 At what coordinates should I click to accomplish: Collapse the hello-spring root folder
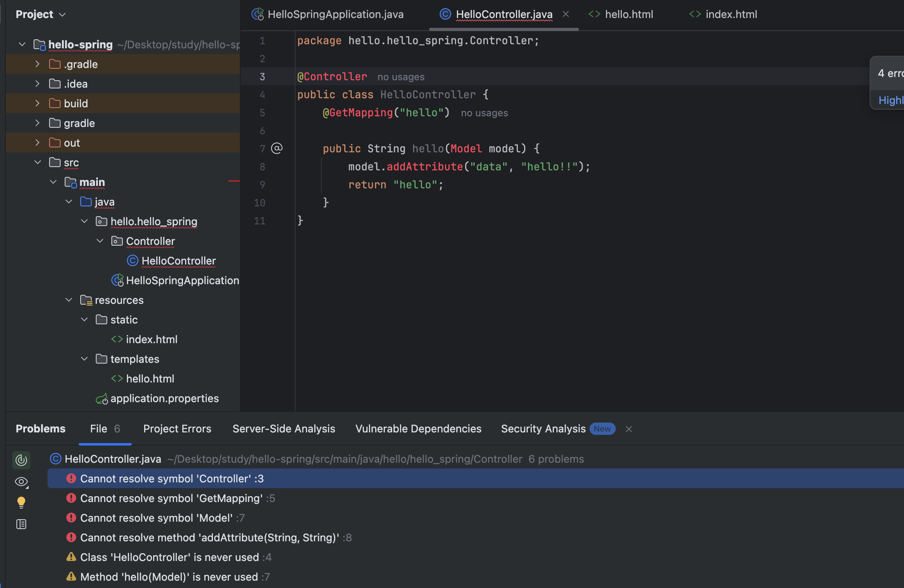[x=22, y=44]
